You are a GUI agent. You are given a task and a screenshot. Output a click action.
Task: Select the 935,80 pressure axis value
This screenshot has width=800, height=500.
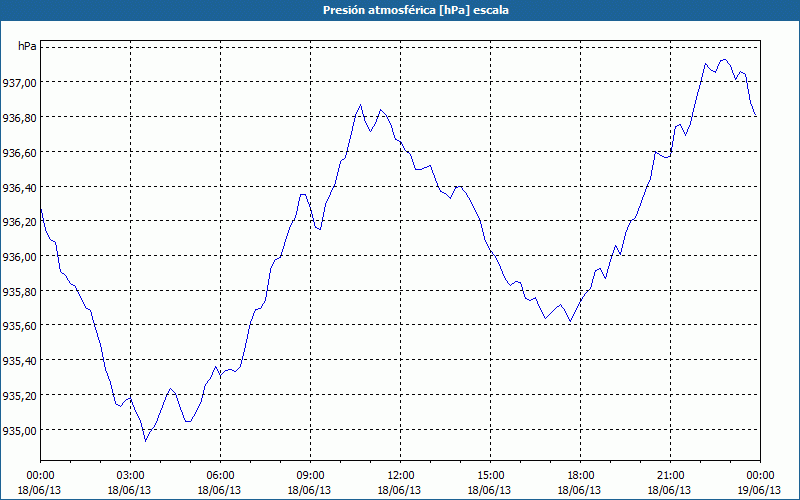[x=19, y=291]
